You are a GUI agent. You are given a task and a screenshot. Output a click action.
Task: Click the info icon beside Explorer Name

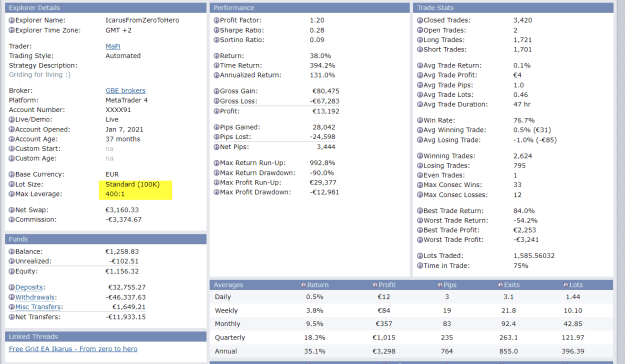click(x=12, y=20)
